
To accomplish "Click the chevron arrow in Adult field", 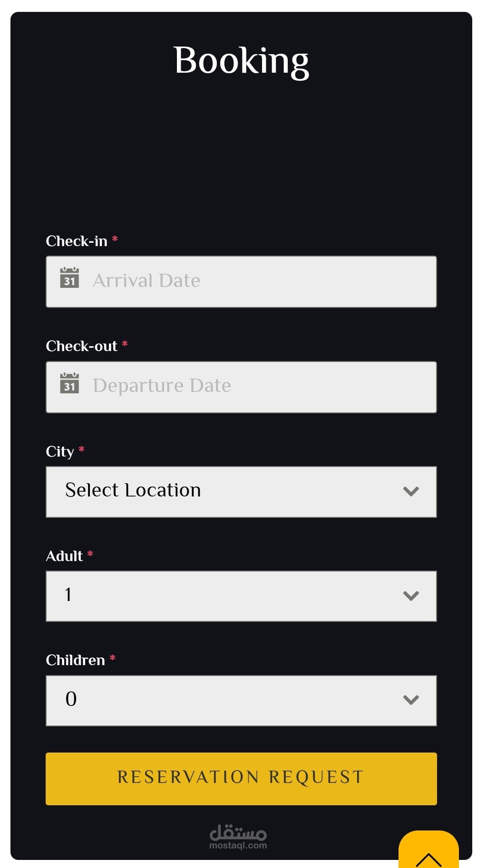I will pyautogui.click(x=411, y=596).
